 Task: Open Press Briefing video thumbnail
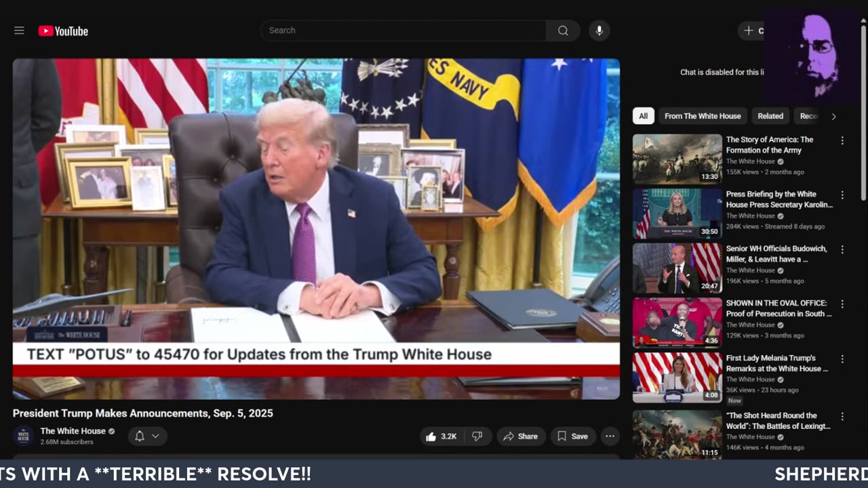click(677, 213)
